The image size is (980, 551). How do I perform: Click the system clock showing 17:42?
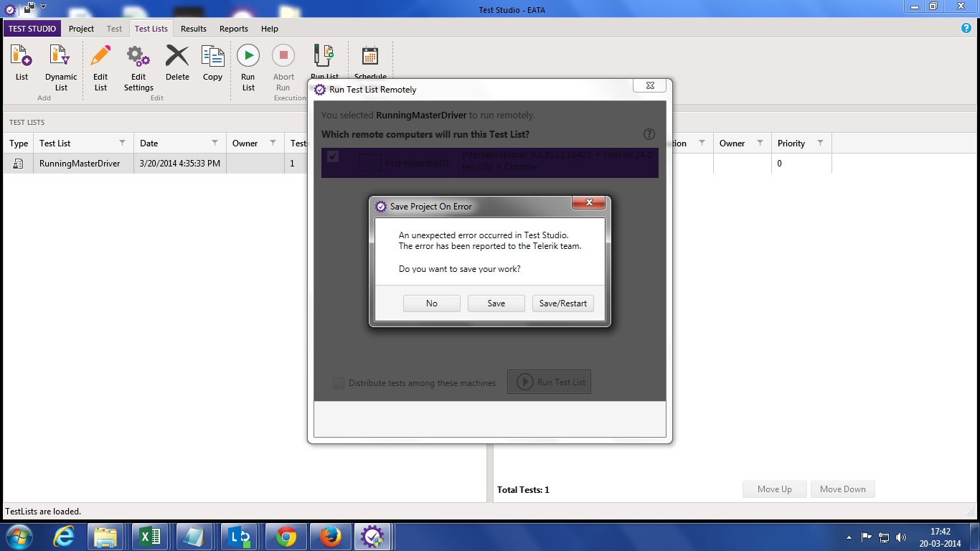(x=940, y=532)
